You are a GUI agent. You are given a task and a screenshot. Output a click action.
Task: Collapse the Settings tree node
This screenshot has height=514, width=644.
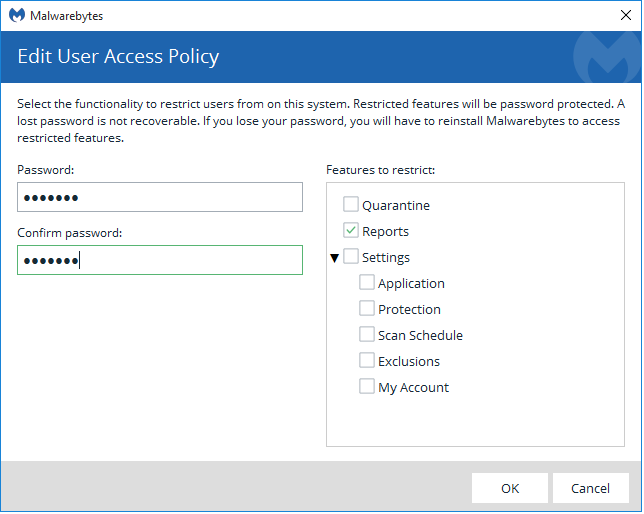tap(335, 258)
